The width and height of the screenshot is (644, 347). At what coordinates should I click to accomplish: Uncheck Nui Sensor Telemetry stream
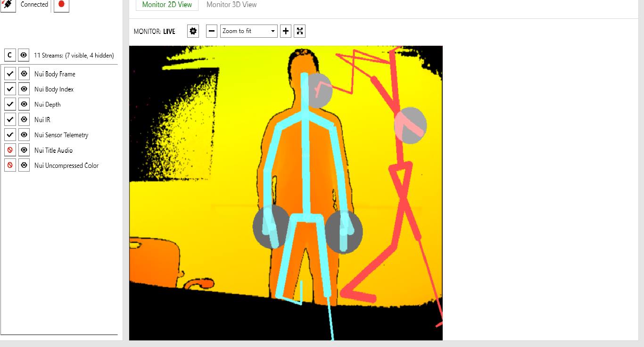pos(10,135)
